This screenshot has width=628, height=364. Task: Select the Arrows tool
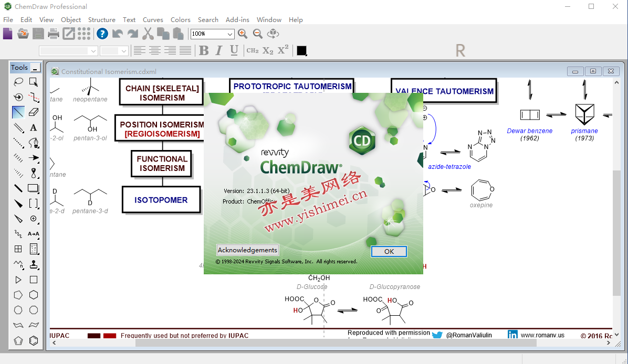34,158
